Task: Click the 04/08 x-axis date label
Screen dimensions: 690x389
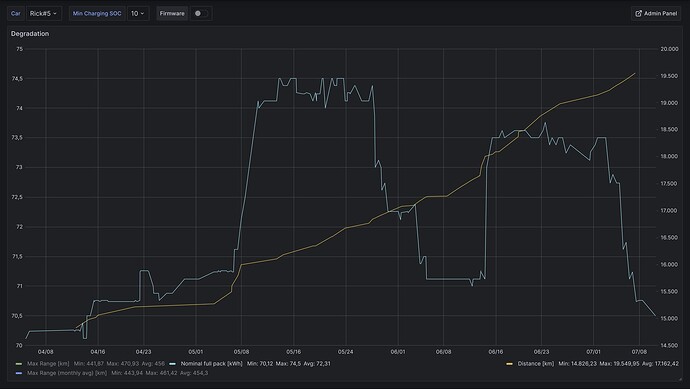Action: tap(45, 352)
